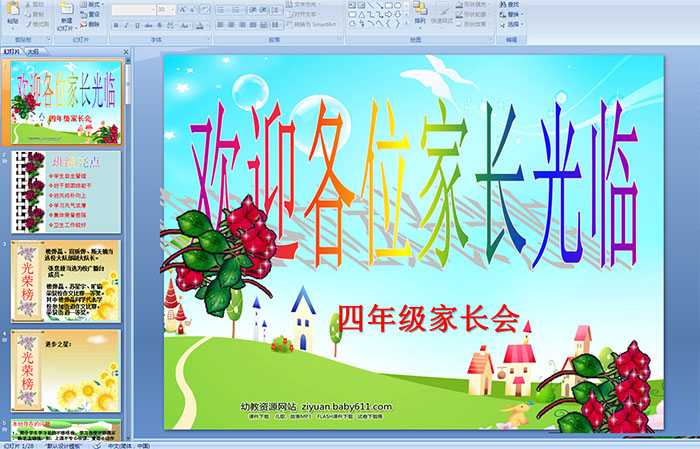Click the Decrease Indent icon

pos(253,10)
